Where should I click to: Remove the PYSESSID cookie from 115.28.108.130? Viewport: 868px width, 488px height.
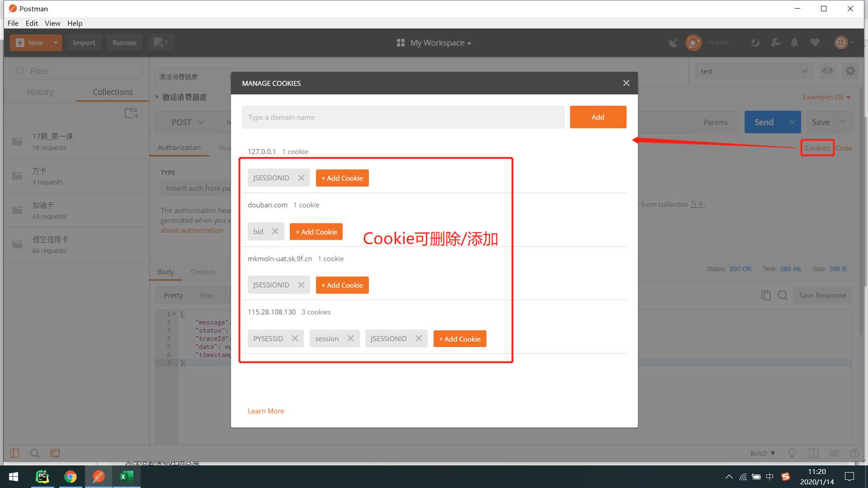click(294, 338)
